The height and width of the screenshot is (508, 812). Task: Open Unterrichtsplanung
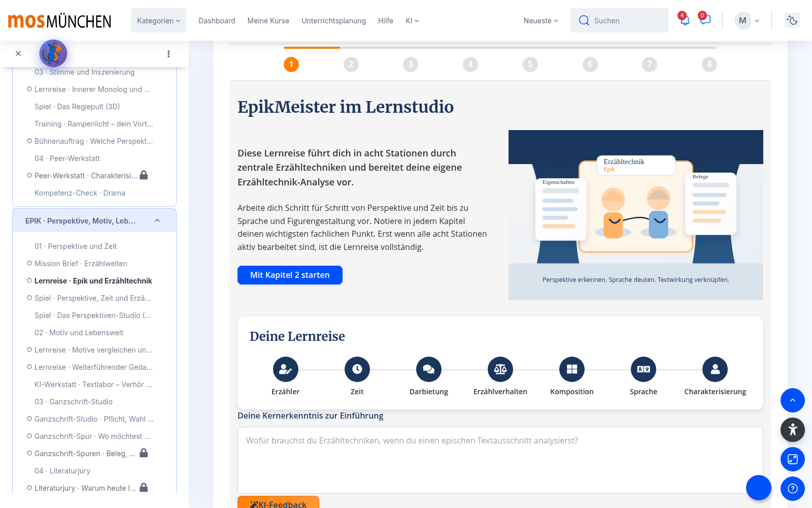(333, 20)
